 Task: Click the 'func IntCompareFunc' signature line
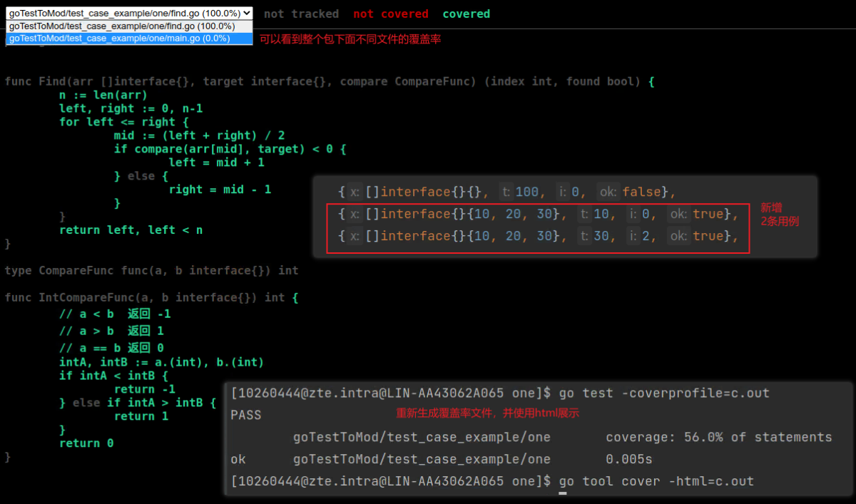[x=151, y=297]
